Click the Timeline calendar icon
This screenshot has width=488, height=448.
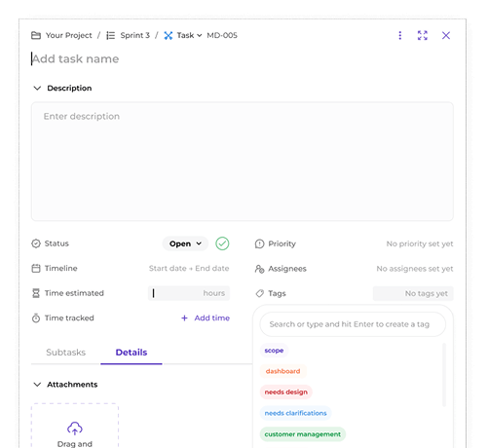(x=36, y=269)
